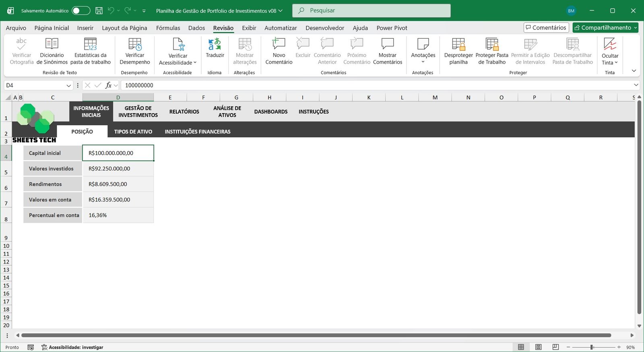Expand the Name Box dropdown

pyautogui.click(x=68, y=85)
